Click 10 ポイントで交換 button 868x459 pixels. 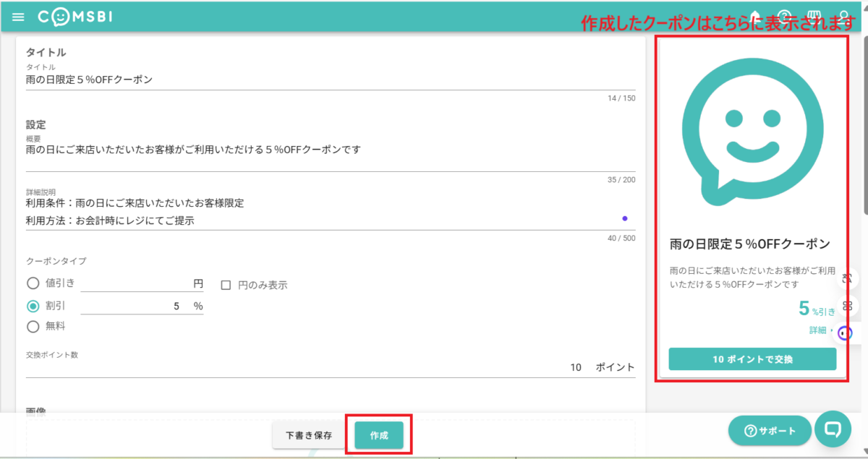(752, 359)
